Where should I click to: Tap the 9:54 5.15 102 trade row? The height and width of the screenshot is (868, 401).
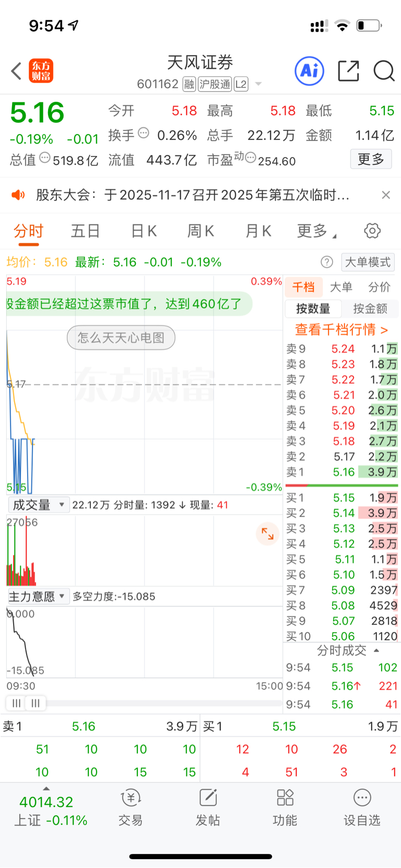(341, 668)
